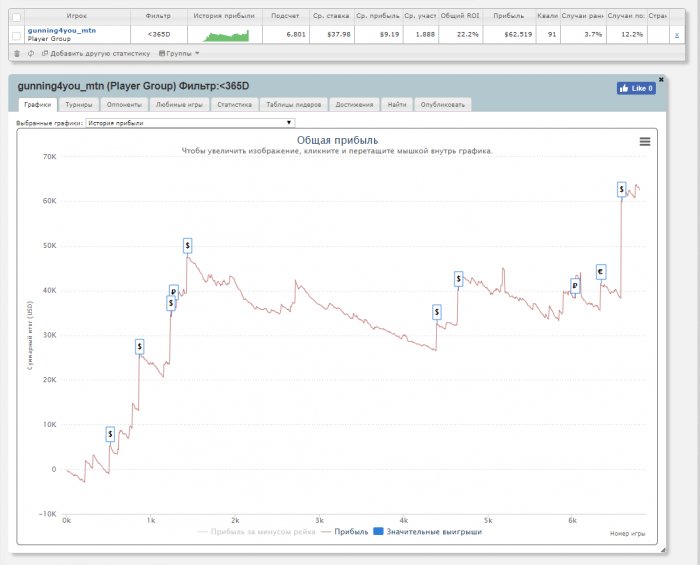Screen dimensions: 700x565
Task: Toggle the select-all header checkbox
Action: pyautogui.click(x=15, y=17)
